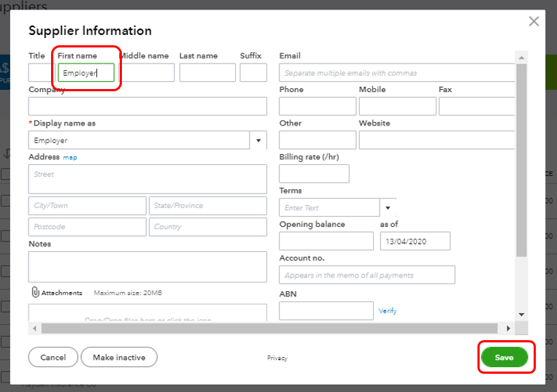Click the horizontal scrollbar left arrow
Viewport: 557px width, 392px height.
point(36,328)
